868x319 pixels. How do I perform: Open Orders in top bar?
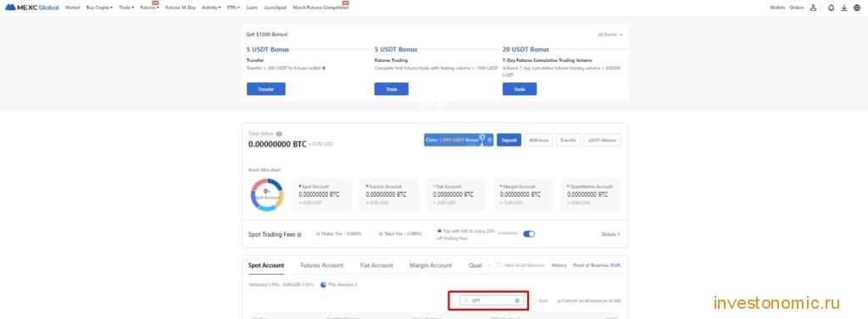[797, 8]
